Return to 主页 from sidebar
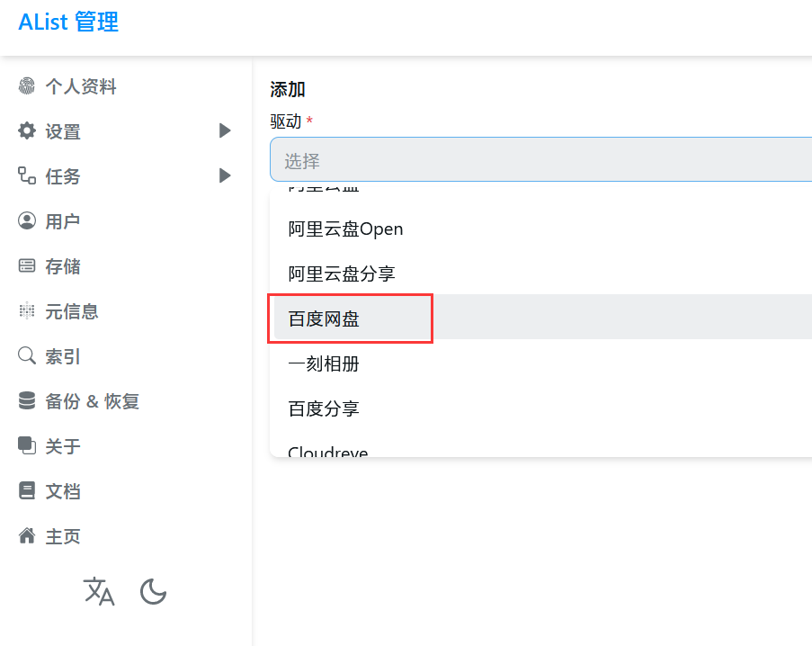 click(x=63, y=536)
